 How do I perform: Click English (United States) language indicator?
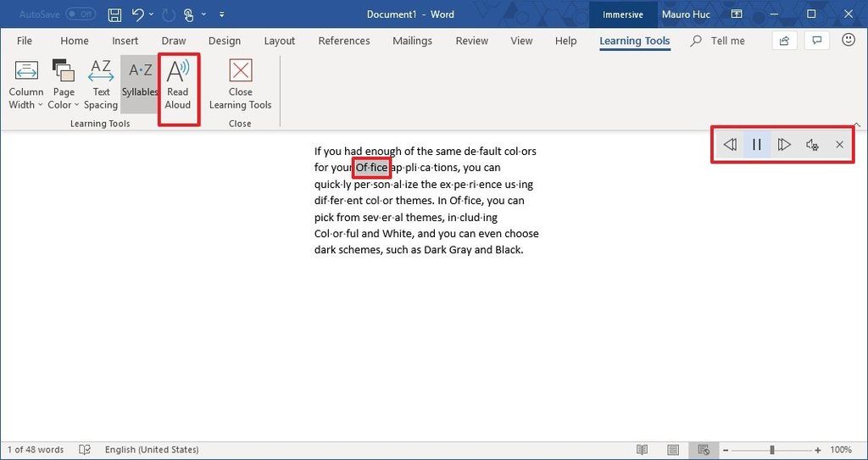tap(152, 450)
